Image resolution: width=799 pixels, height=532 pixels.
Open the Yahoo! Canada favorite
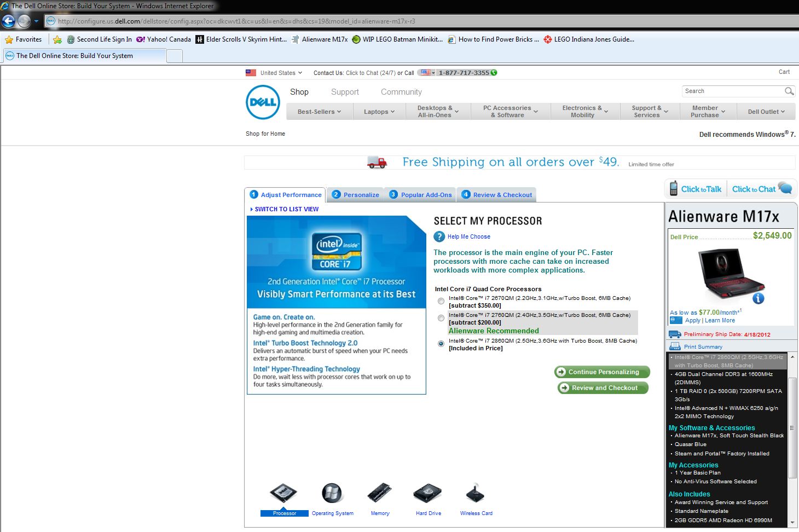tap(164, 39)
